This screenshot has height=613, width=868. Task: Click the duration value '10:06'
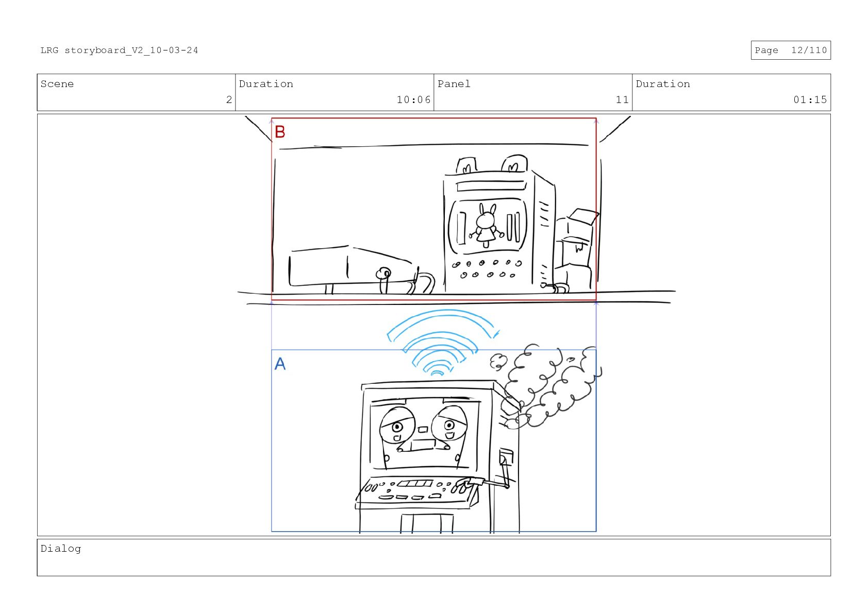point(413,99)
